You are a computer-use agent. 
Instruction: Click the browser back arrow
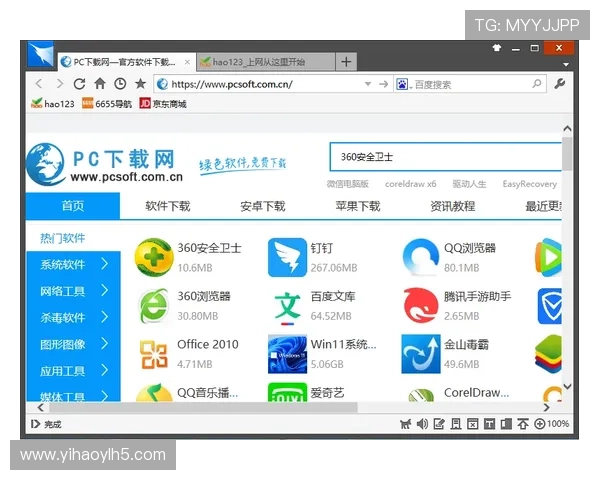pos(39,84)
